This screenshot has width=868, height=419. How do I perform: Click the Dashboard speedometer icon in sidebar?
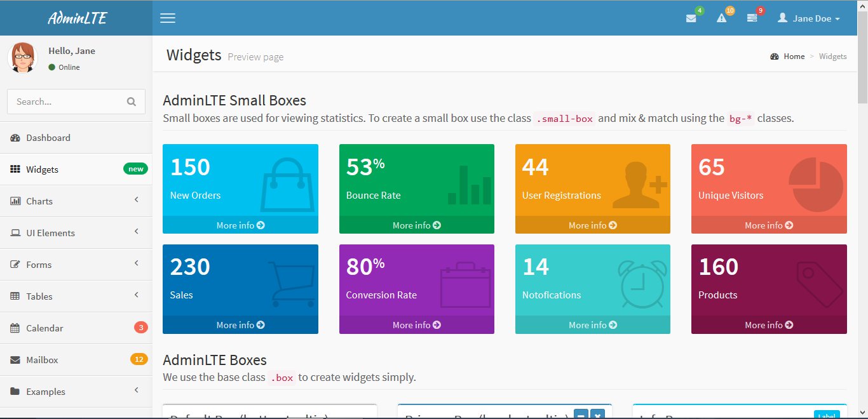pos(15,138)
